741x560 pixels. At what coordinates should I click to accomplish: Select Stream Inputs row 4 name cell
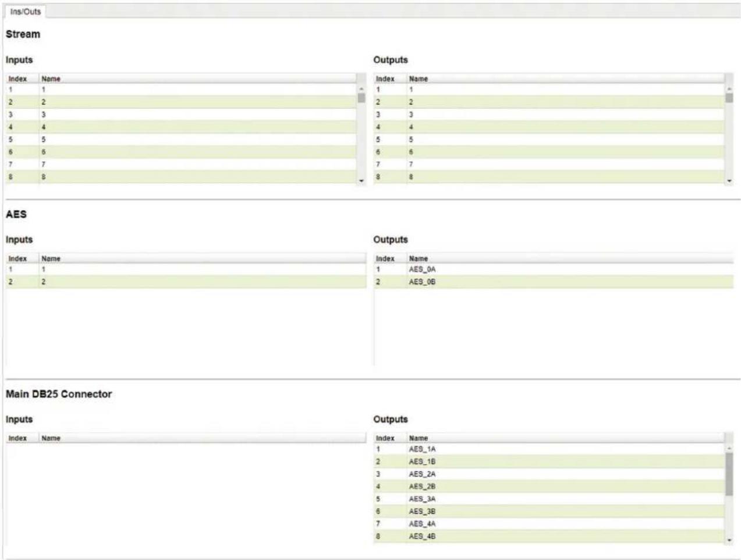(197, 127)
